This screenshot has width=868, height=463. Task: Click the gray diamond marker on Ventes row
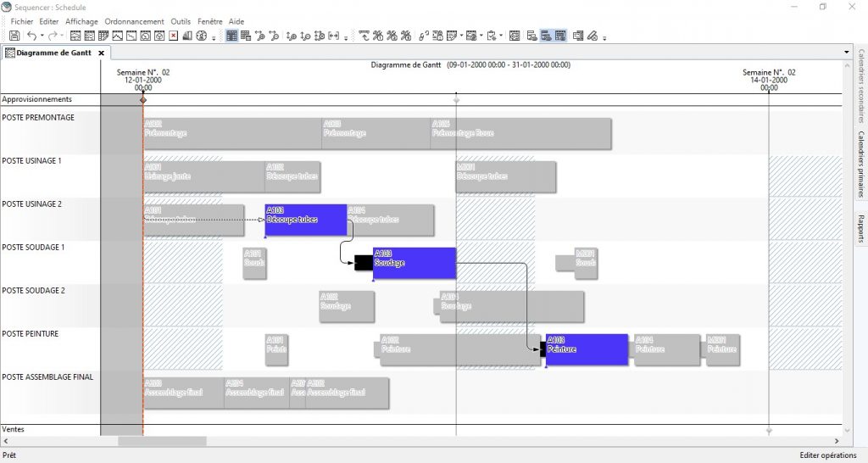[x=769, y=430]
